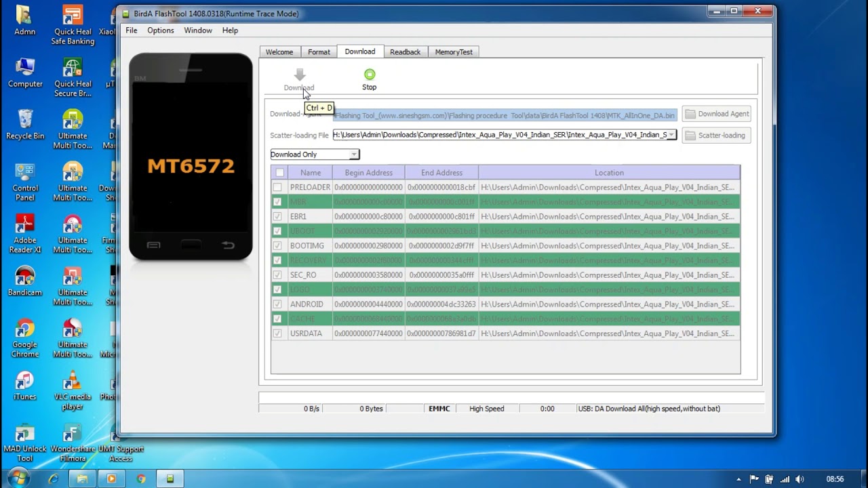Screen dimensions: 868x488
Task: Click the End Address column header
Action: tap(441, 173)
